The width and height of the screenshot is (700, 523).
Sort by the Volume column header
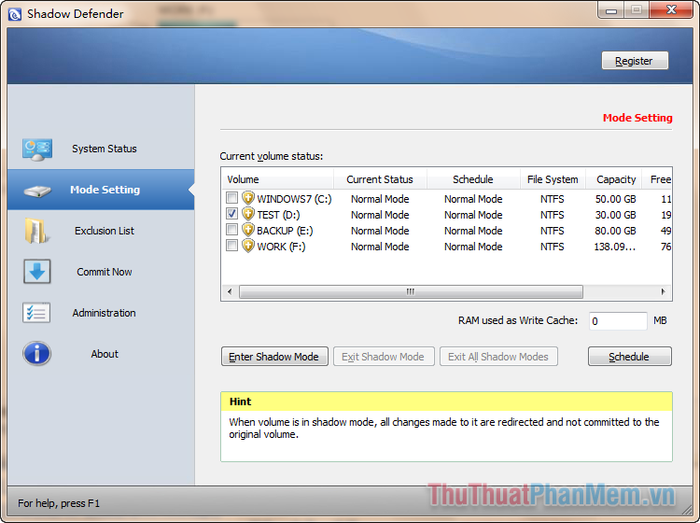277,179
